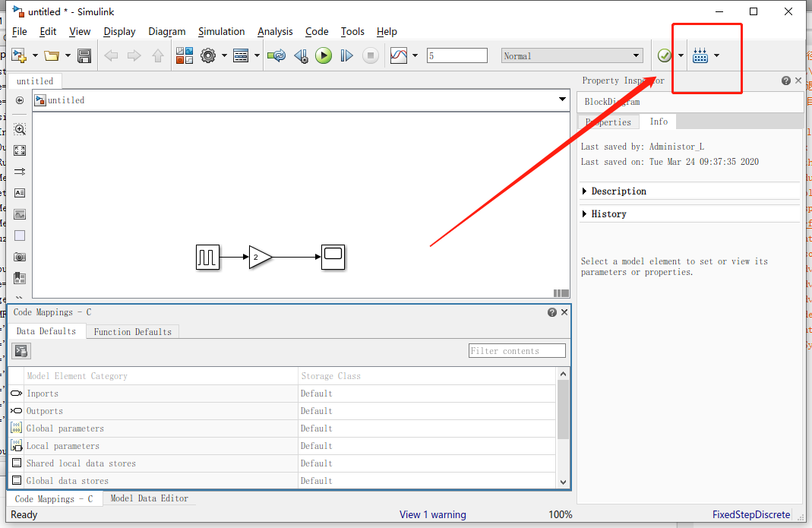Select the Pulse Generator block
The height and width of the screenshot is (528, 812).
pos(207,257)
